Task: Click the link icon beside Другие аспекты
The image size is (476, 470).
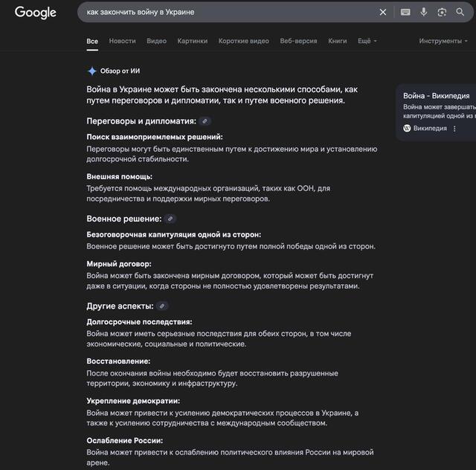Action: click(162, 306)
